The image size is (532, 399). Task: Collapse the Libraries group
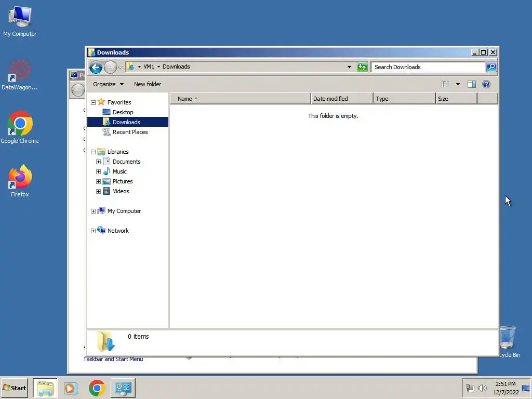click(x=94, y=152)
